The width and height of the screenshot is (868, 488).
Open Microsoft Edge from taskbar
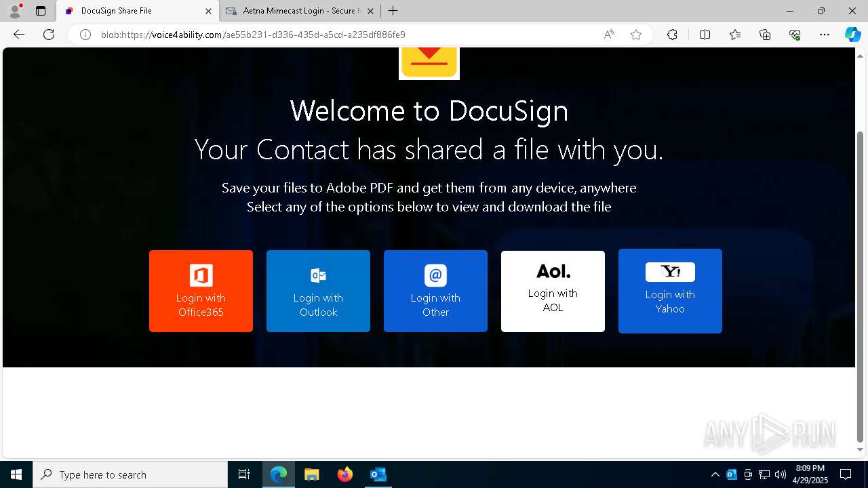pos(279,474)
